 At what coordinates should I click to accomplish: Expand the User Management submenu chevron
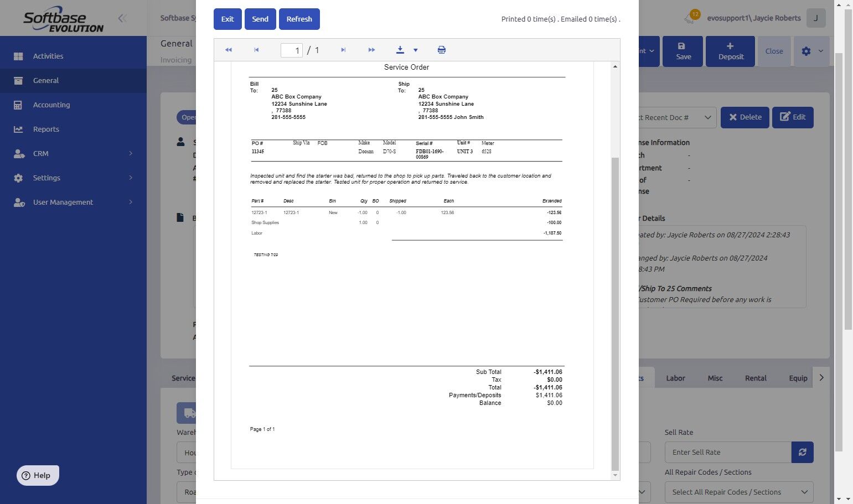[131, 202]
